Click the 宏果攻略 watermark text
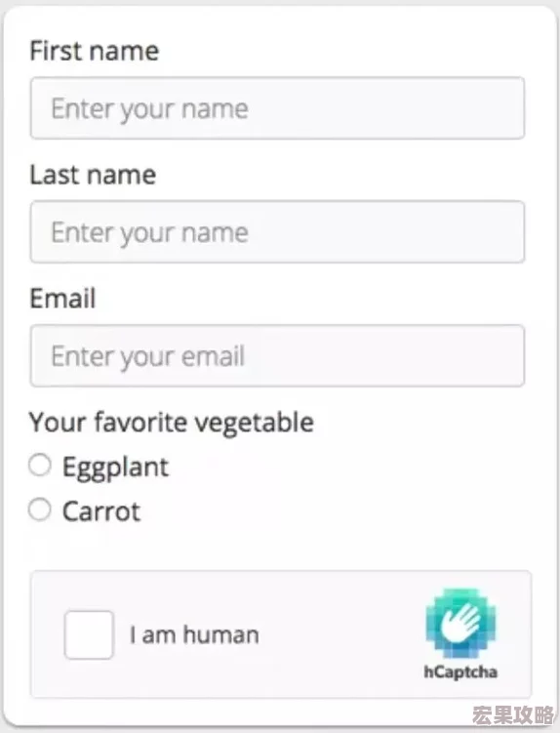Screen dimensions: 560x733 (513, 715)
